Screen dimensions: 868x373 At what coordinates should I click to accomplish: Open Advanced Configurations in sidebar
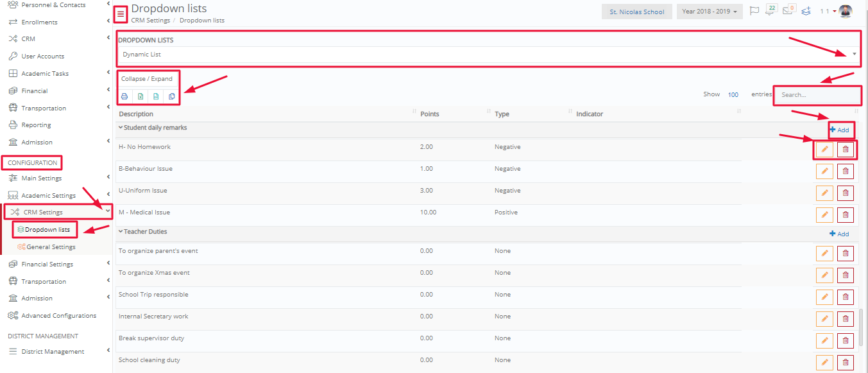tap(58, 316)
